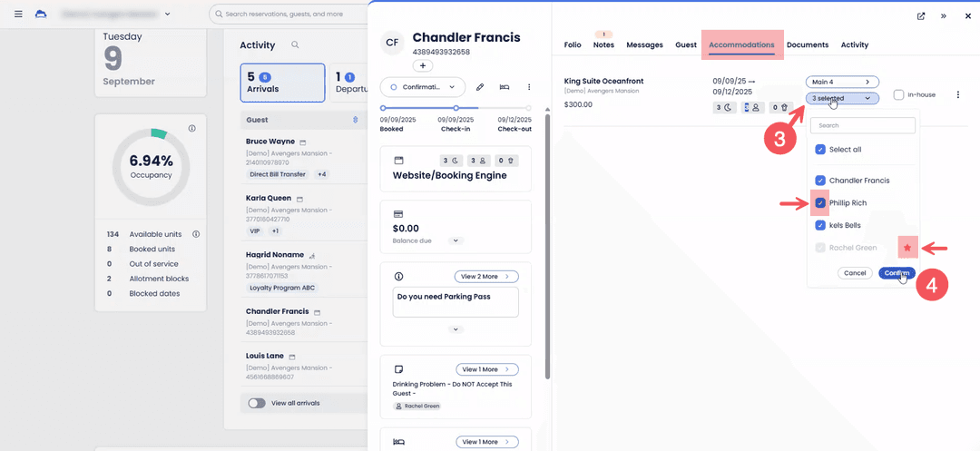Click the Check-out marker on reservation timeline
Screen dimensions: 980x451
click(528, 108)
